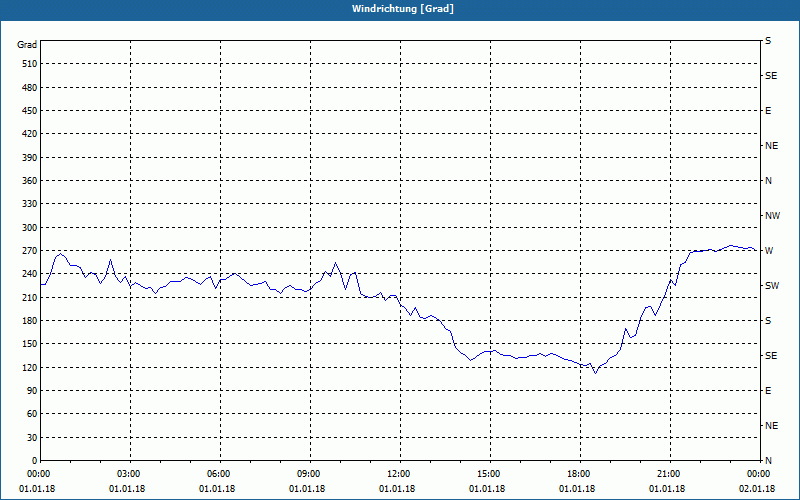800x500 pixels.
Task: Select the 450 y-axis tick label
Action: pos(30,111)
